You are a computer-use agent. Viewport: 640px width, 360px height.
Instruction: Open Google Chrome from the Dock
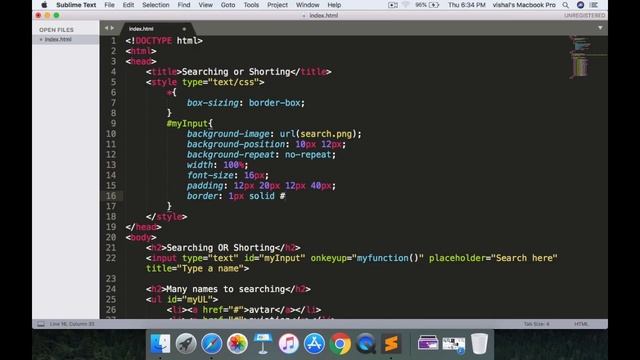[x=340, y=343]
